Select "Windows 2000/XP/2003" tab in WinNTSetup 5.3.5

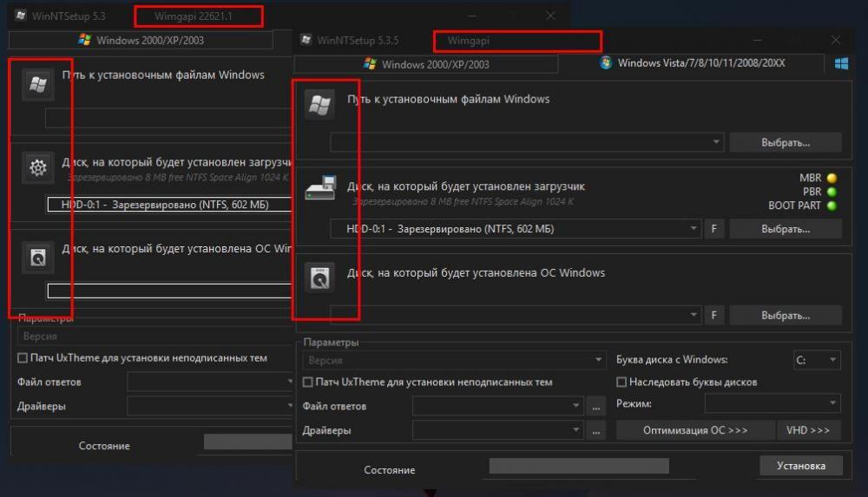425,64
